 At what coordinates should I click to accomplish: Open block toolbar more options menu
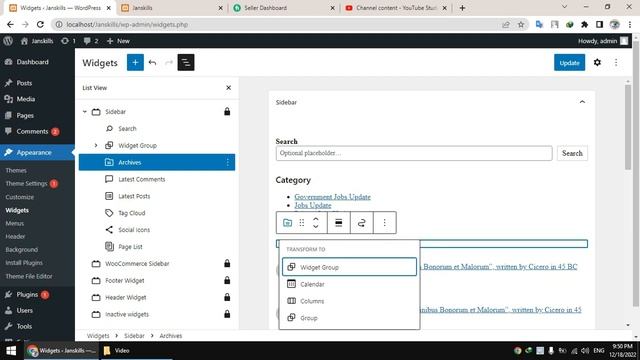(x=384, y=222)
